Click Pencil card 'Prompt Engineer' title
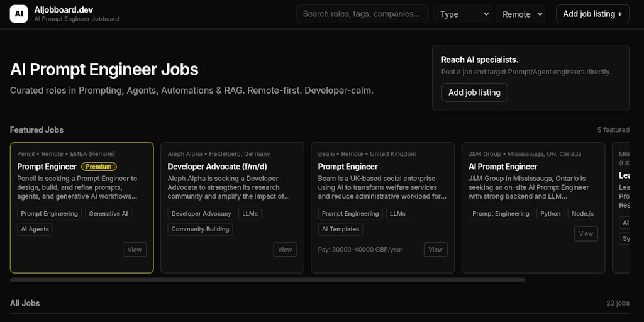 click(47, 166)
